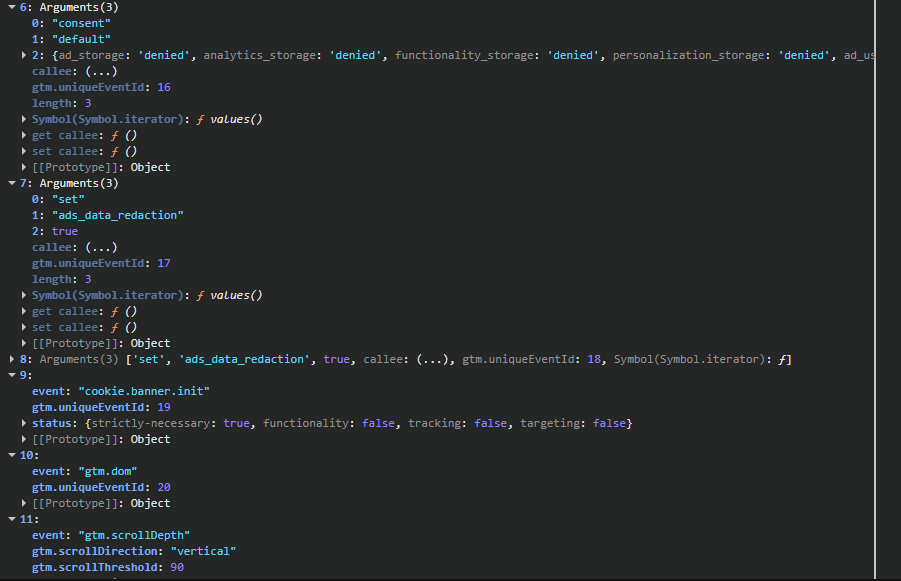Image resolution: width=901 pixels, height=581 pixels.
Task: Collapse entry 10 gtm.dom object
Action: 11,455
